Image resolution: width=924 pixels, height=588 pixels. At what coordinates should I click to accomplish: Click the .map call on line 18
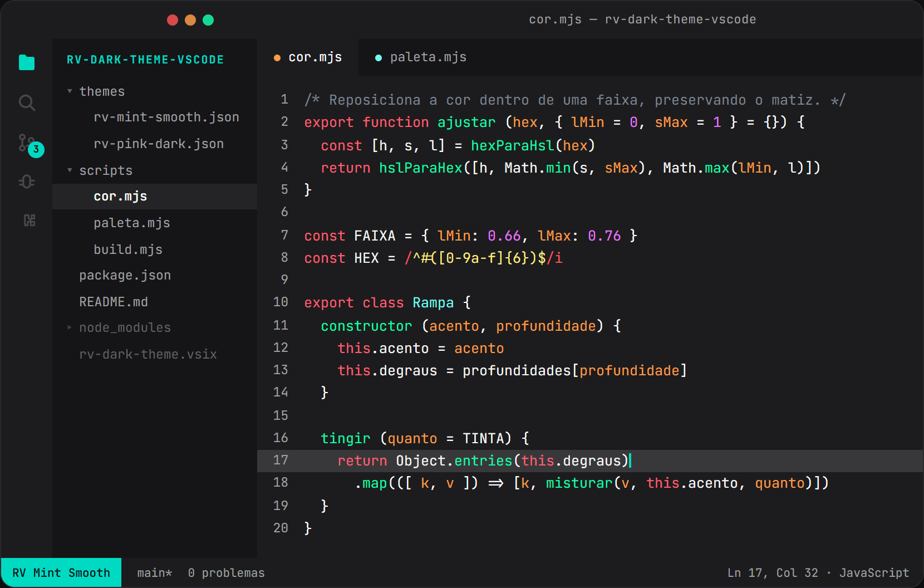371,483
